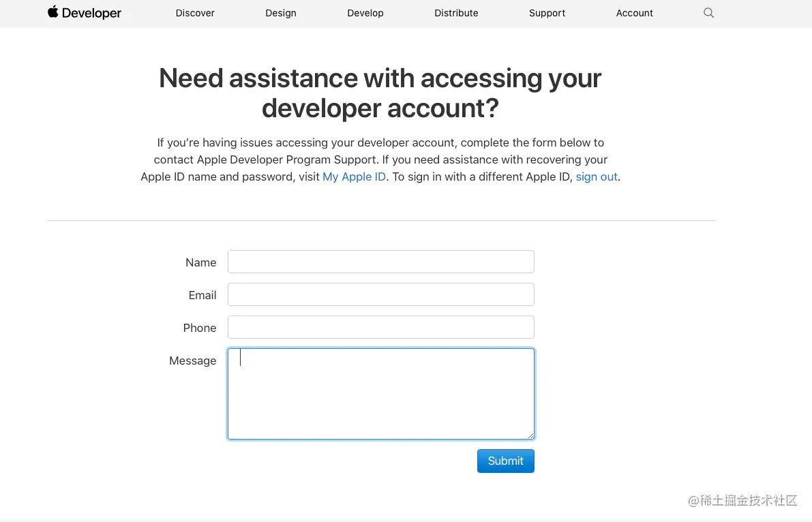Open the Discover menu

pyautogui.click(x=195, y=13)
